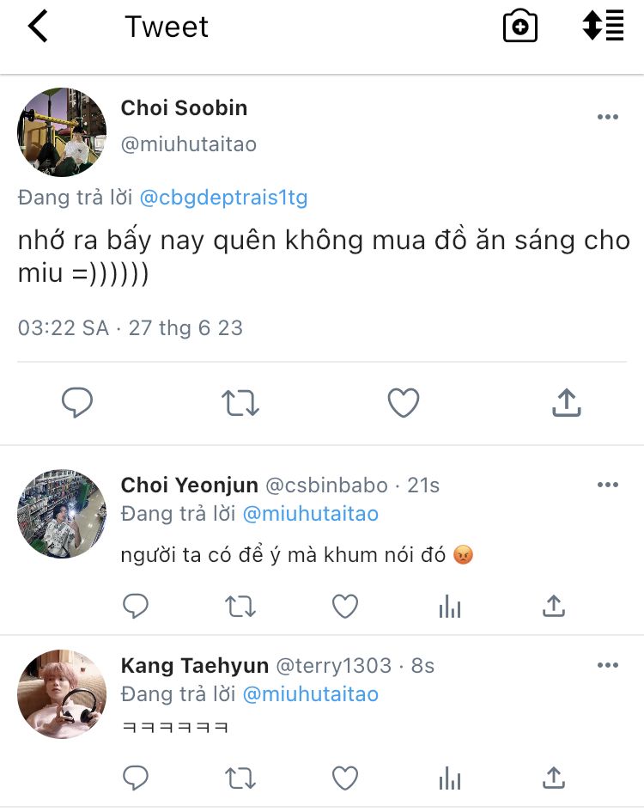
Task: Share Kang Taehyun's reply
Action: pyautogui.click(x=554, y=779)
